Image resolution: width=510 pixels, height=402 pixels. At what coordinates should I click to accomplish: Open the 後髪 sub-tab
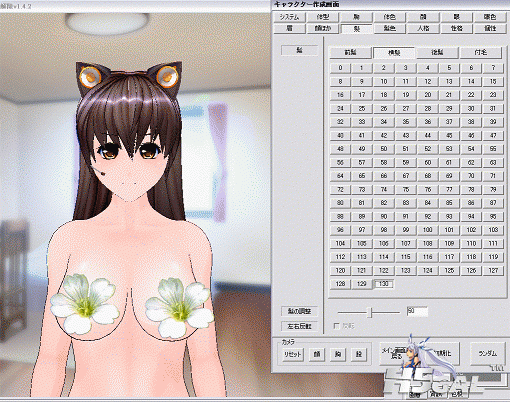click(x=437, y=52)
